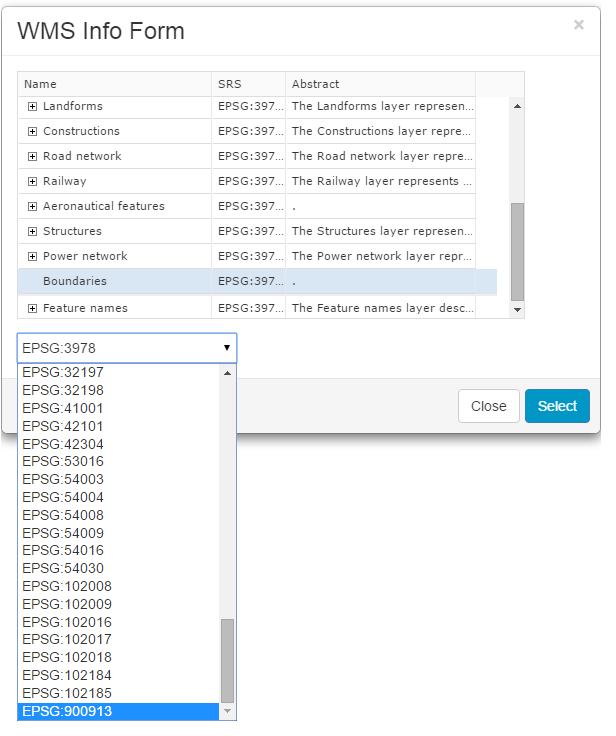This screenshot has height=736, width=616.
Task: Expand Aeronautical features plus icon
Action: coord(32,207)
